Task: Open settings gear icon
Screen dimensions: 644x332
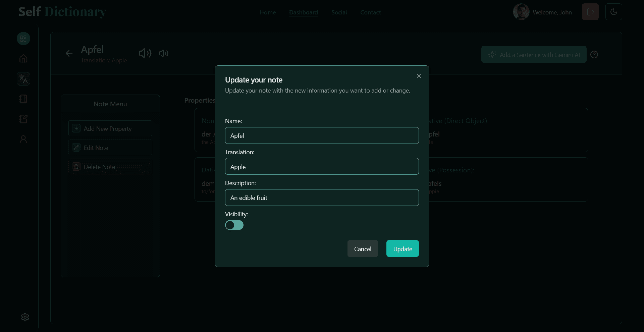Action: coord(25,317)
